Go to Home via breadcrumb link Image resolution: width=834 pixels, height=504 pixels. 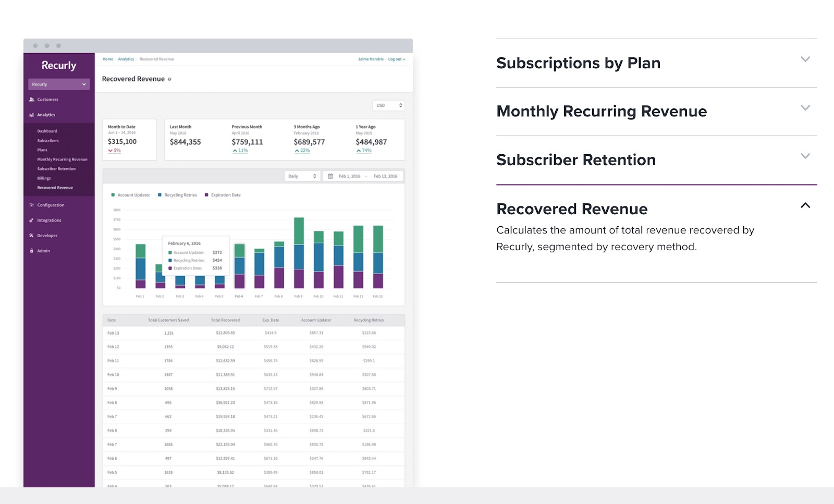tap(108, 59)
